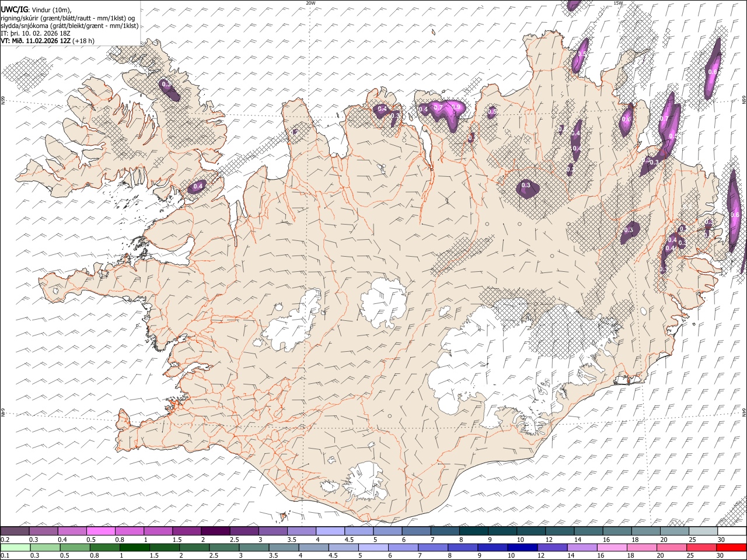This screenshot has height=560, width=747.
Task: Click the 'slydda/snjókoma' legend description line
Action: (69, 26)
